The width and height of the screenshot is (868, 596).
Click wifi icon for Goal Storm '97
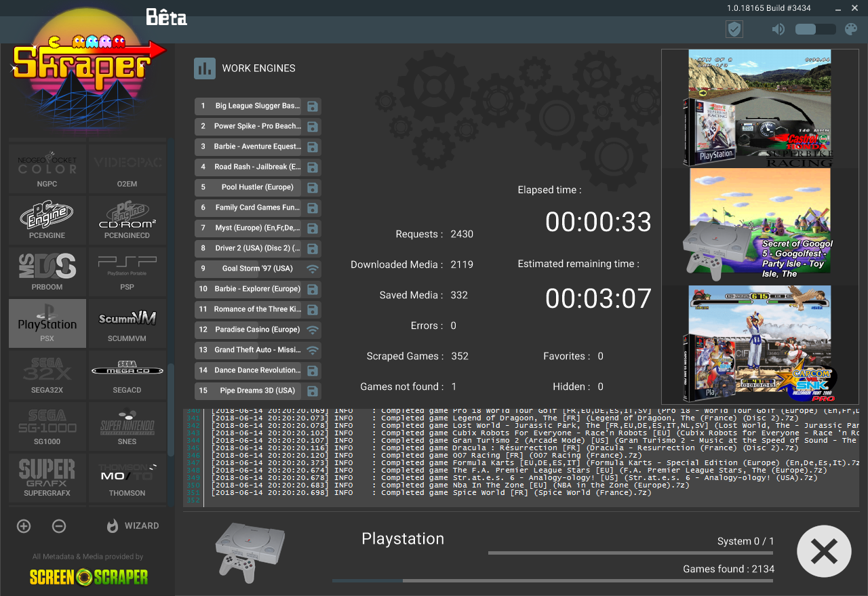click(312, 269)
